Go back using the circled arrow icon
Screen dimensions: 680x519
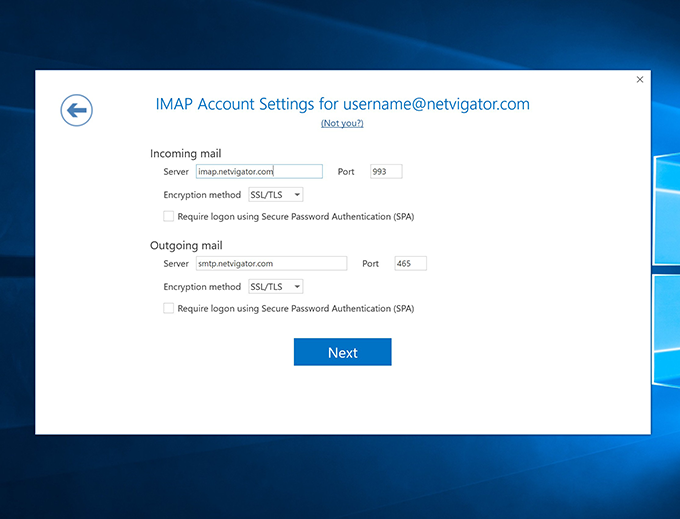coord(76,110)
